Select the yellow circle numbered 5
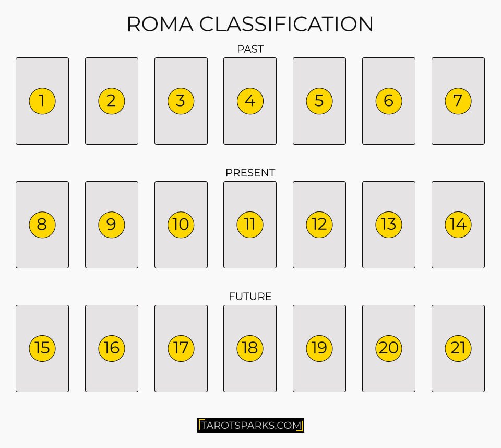 click(319, 101)
